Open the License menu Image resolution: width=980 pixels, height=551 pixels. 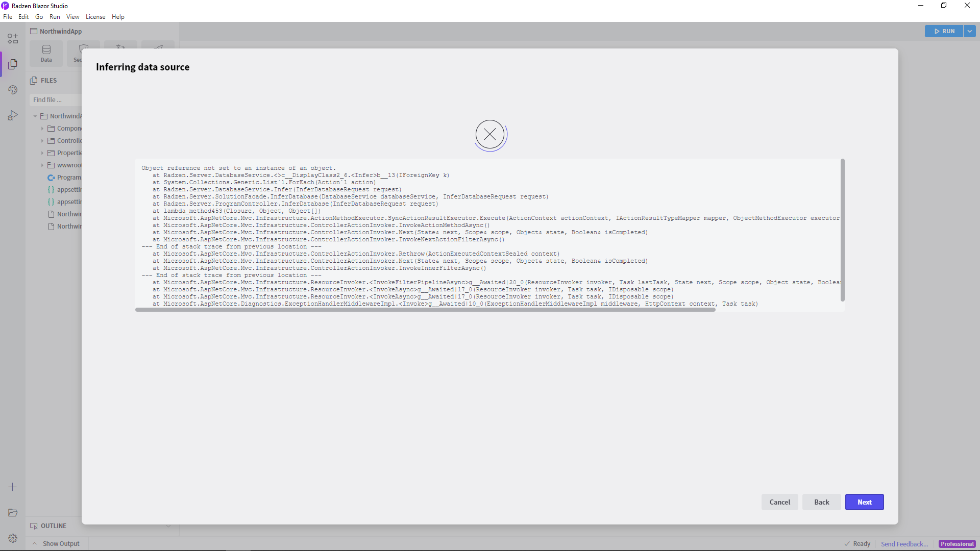[x=95, y=16]
